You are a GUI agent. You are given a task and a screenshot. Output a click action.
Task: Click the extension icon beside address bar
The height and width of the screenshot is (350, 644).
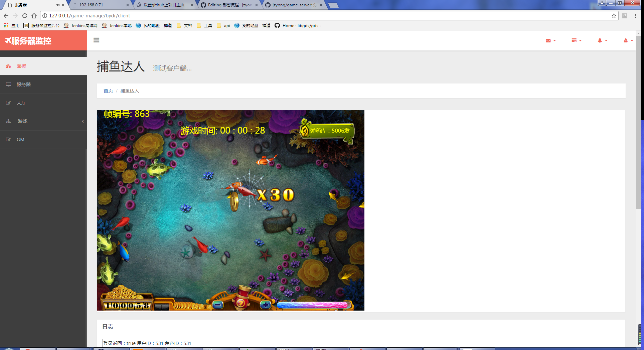click(x=625, y=16)
